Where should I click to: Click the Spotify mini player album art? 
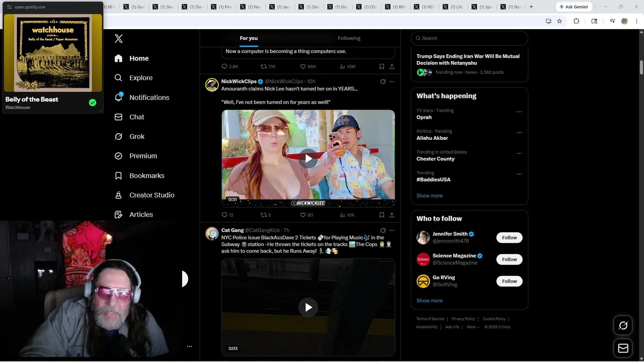(x=53, y=53)
